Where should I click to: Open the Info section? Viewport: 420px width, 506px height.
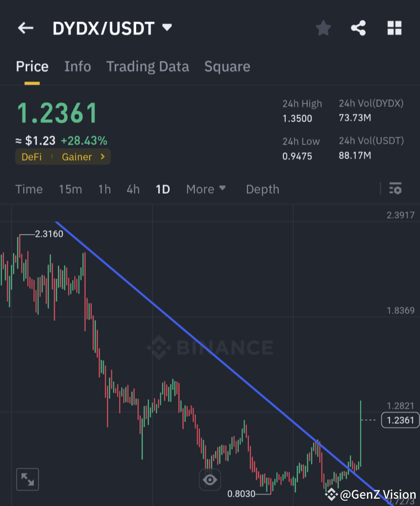pyautogui.click(x=77, y=67)
